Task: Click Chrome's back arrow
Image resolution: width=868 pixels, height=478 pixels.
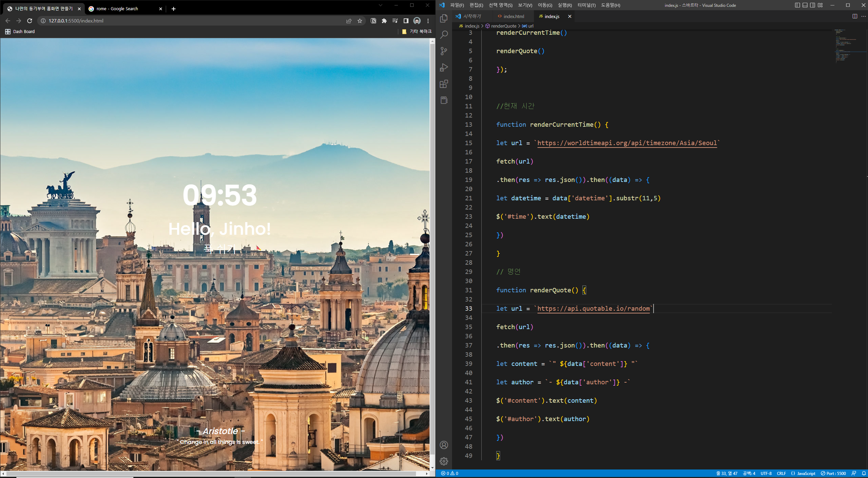Action: tap(8, 21)
